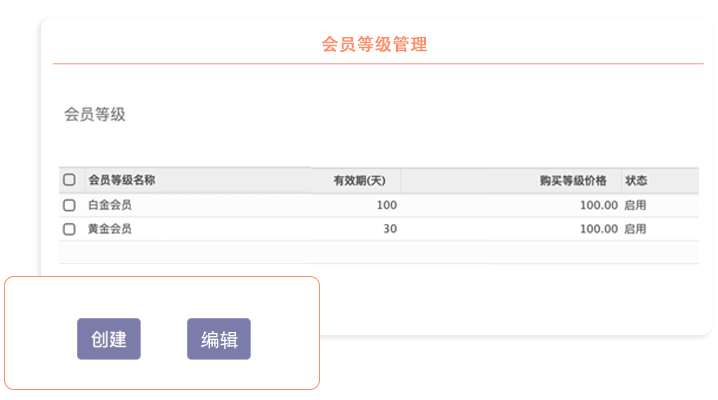The image size is (718, 400).
Task: Sort by 会员等级名称 column header
Action: point(122,181)
